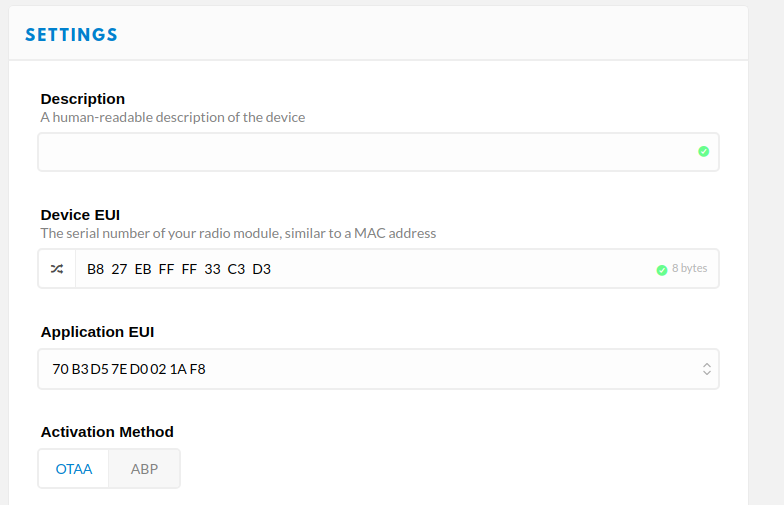
Task: Click the human-readable description hint text
Action: tap(173, 117)
